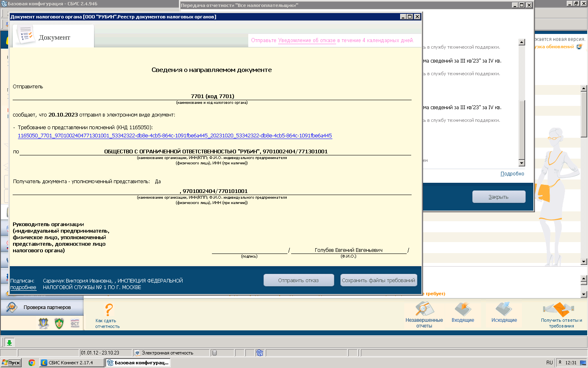588x368 pixels.
Task: Click the sender code 7701 (код 7701) text
Action: coord(212,96)
